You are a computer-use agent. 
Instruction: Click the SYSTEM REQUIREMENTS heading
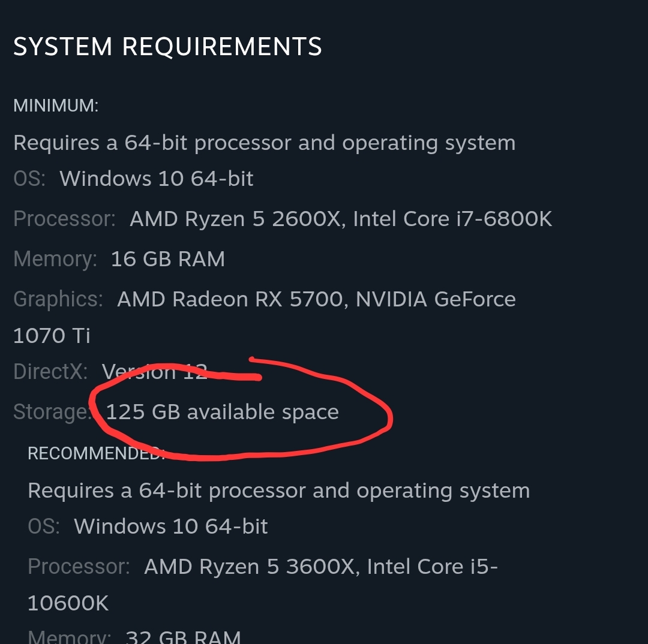tap(167, 46)
